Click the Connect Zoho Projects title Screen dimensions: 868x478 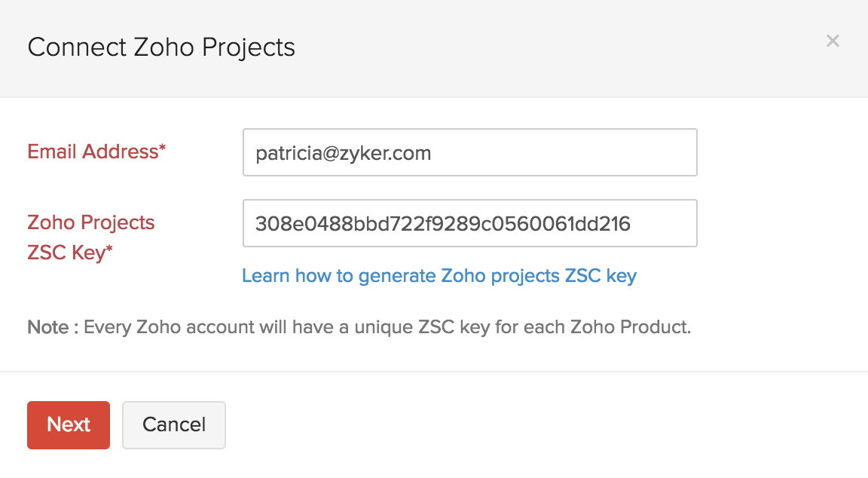pos(161,47)
